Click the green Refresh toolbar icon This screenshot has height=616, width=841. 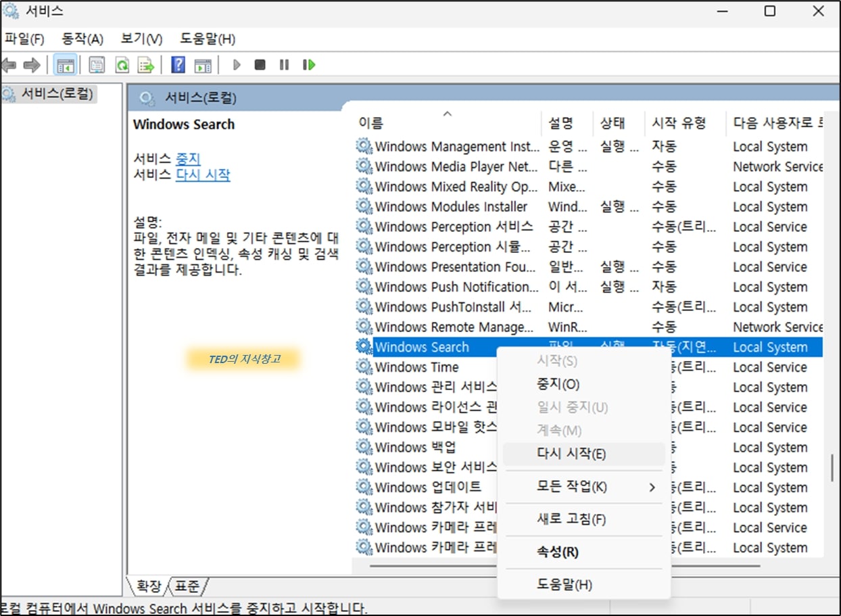click(x=122, y=65)
